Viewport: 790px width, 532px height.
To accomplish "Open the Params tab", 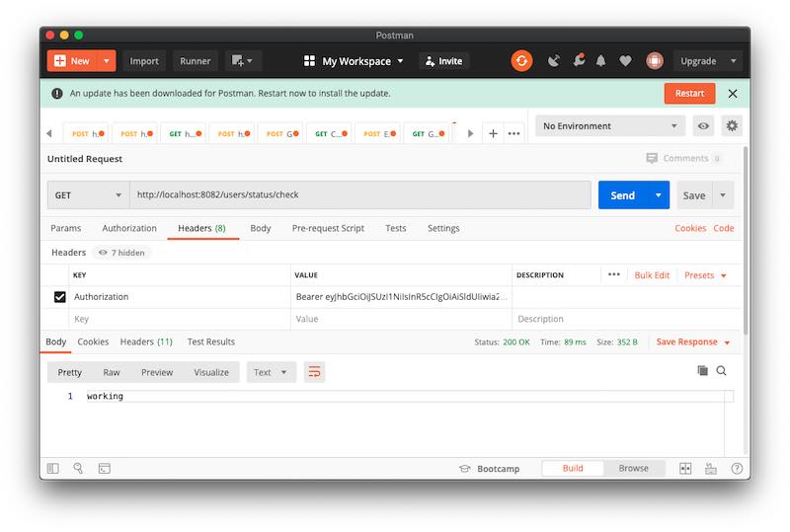I will [66, 228].
